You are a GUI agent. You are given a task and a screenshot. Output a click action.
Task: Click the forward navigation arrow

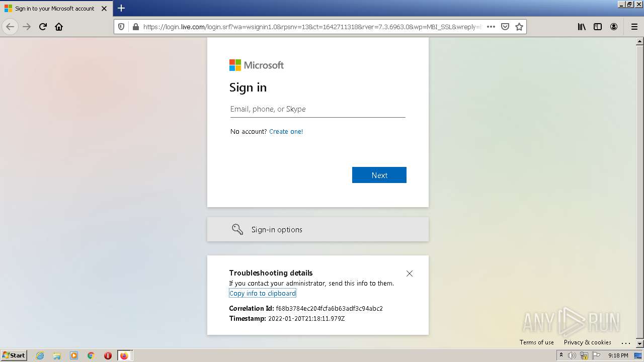click(x=27, y=27)
